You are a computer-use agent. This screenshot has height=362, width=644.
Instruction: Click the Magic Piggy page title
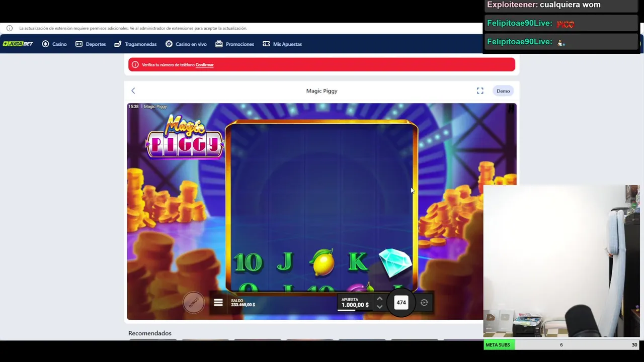tap(321, 91)
